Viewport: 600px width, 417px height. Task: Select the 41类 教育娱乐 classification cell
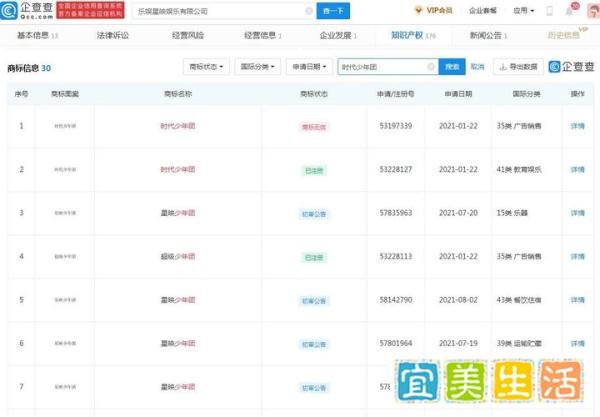[519, 169]
